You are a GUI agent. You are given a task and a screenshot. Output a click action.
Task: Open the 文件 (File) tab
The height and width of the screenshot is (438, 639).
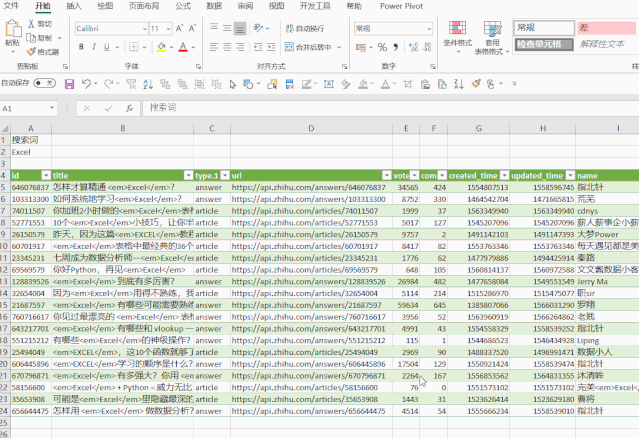click(11, 6)
